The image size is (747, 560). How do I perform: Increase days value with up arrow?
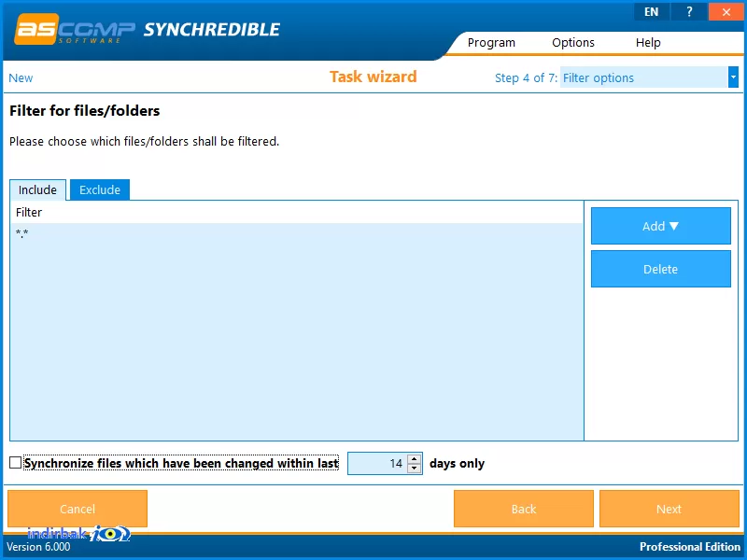[x=415, y=458]
